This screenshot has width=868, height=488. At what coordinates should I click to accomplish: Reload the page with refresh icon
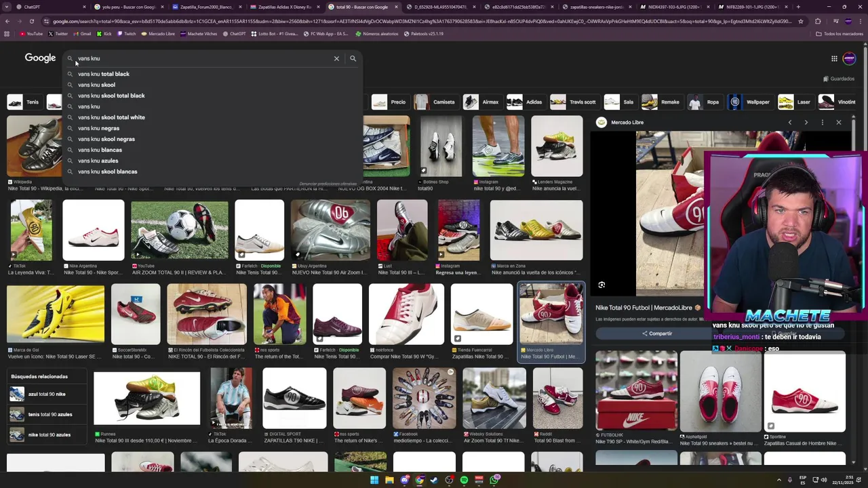31,21
